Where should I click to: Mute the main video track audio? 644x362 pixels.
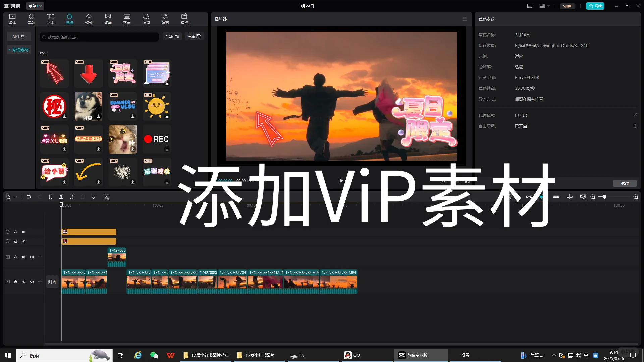tap(32, 282)
